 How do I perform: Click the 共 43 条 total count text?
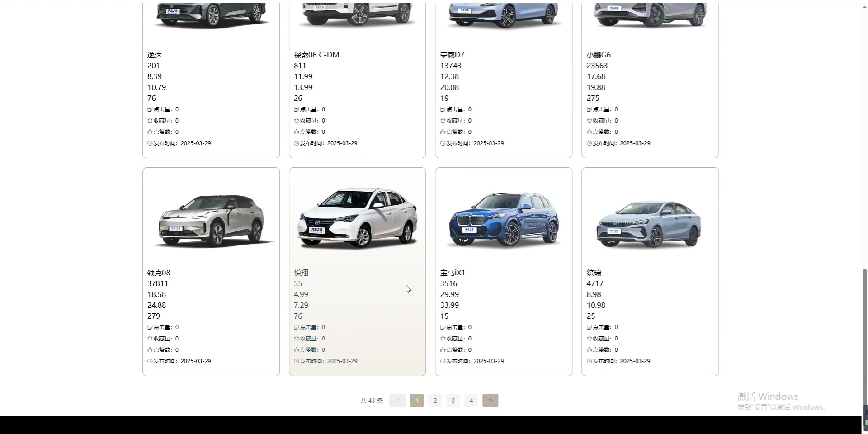click(372, 401)
